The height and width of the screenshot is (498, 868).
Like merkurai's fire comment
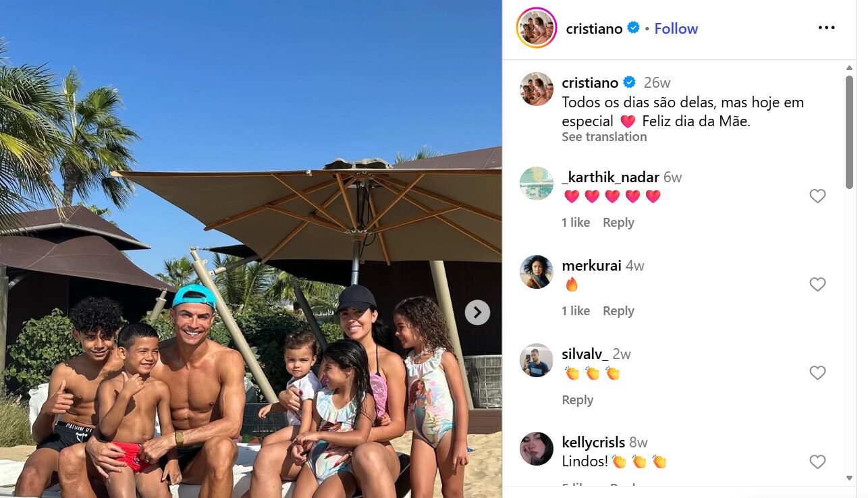point(817,285)
